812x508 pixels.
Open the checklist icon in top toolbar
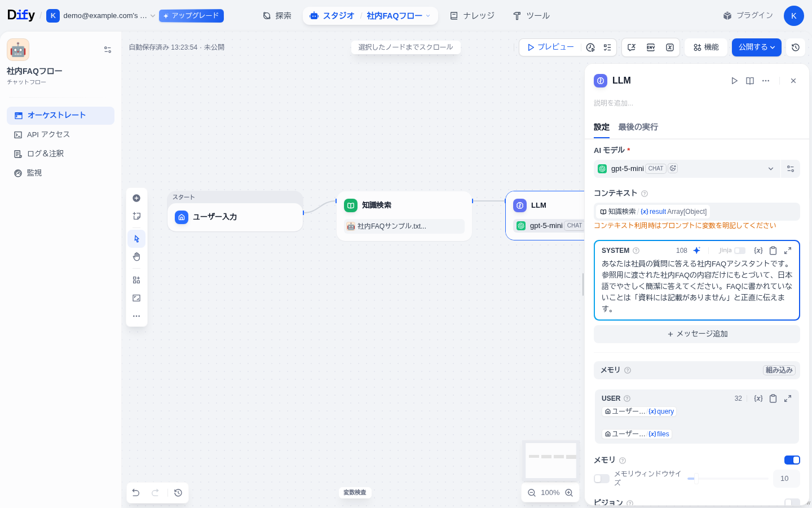coord(607,47)
